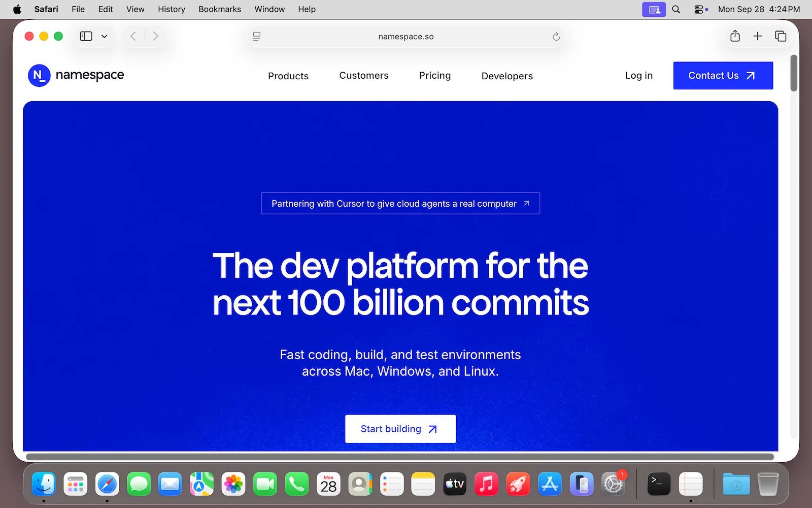This screenshot has width=812, height=508.
Task: Open Music from the Dock
Action: pyautogui.click(x=487, y=484)
